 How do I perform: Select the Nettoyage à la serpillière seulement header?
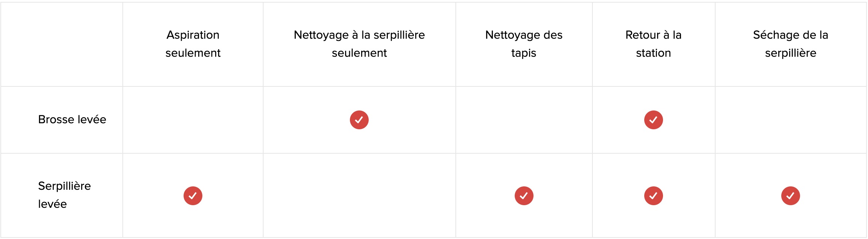[359, 44]
